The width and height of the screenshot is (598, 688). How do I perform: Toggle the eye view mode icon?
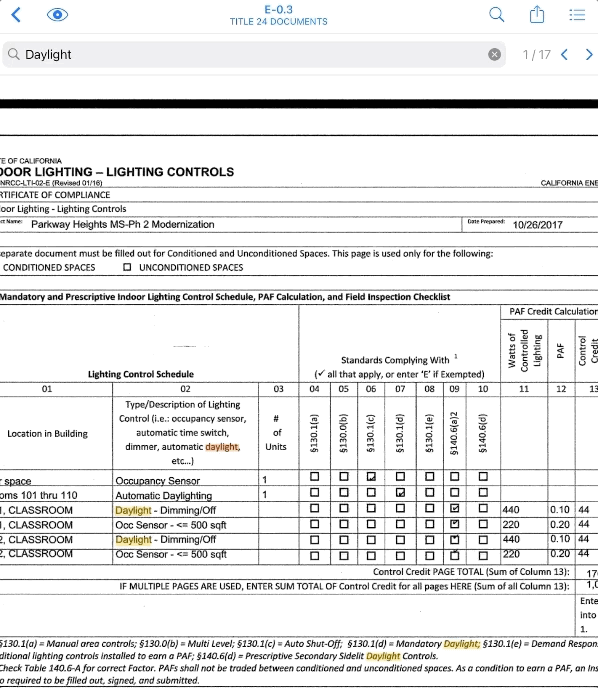[x=57, y=14]
